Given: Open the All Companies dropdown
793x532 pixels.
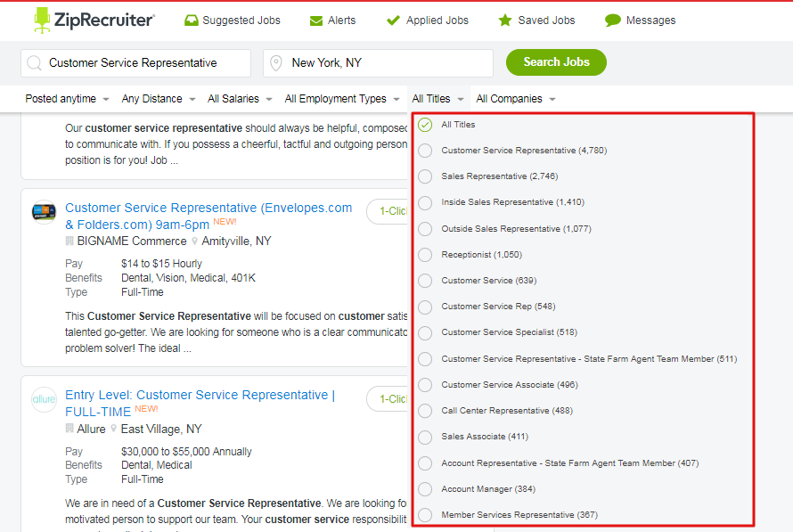Looking at the screenshot, I should tap(508, 98).
